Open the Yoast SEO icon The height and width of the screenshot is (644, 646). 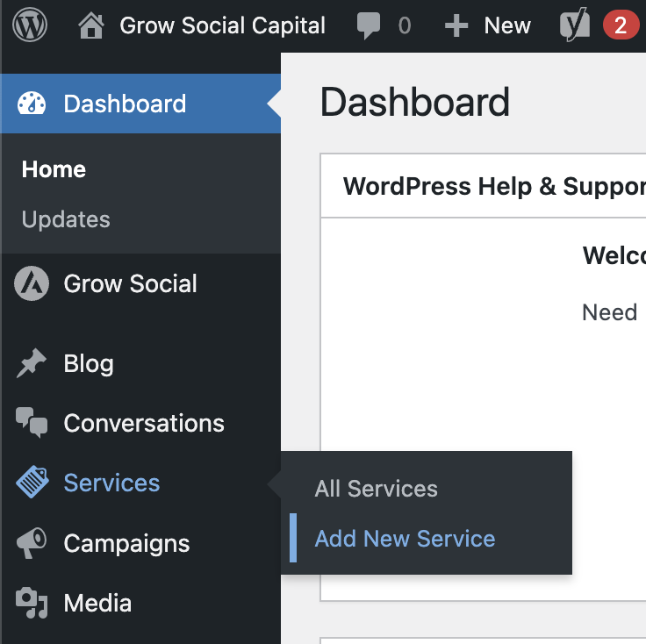(x=575, y=24)
